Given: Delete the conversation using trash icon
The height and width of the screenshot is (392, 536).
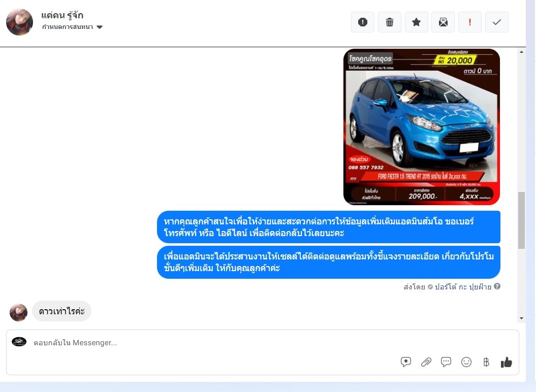Looking at the screenshot, I should coord(390,22).
